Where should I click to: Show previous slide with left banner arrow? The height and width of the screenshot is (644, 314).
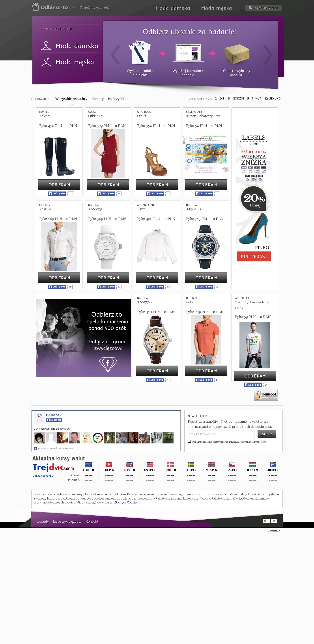click(115, 54)
